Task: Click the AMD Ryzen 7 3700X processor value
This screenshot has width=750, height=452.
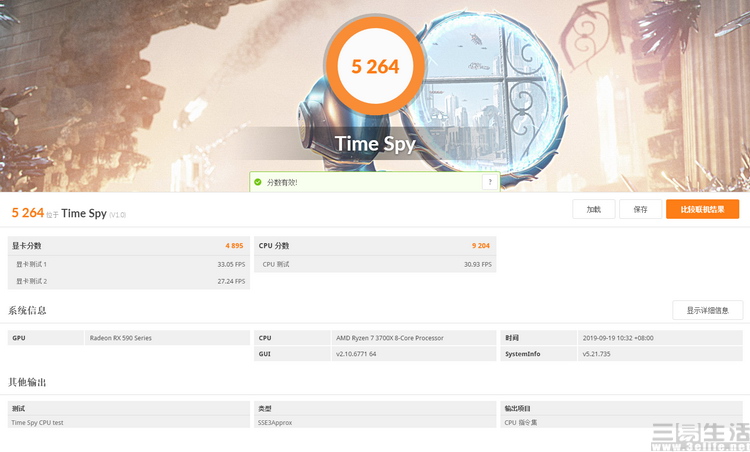Action: (390, 338)
